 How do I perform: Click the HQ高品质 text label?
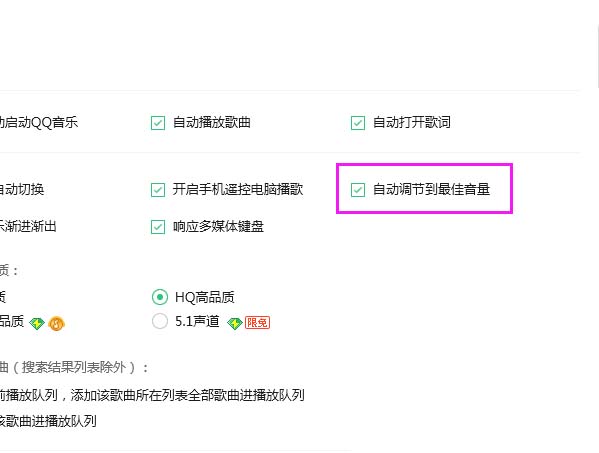[204, 297]
